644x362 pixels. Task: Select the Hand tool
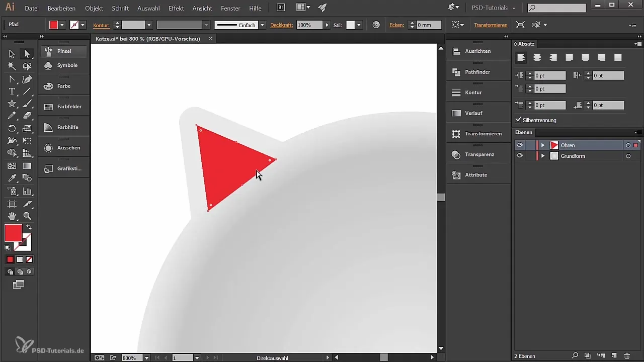tap(12, 216)
